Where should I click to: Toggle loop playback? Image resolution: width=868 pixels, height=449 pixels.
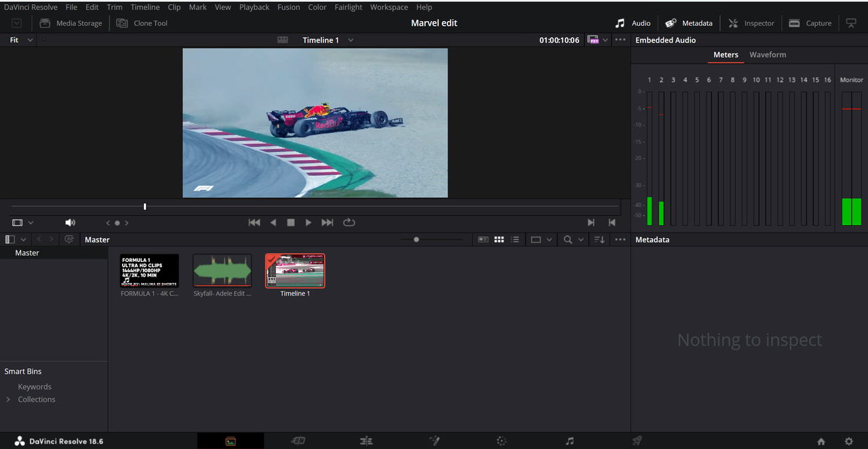349,222
